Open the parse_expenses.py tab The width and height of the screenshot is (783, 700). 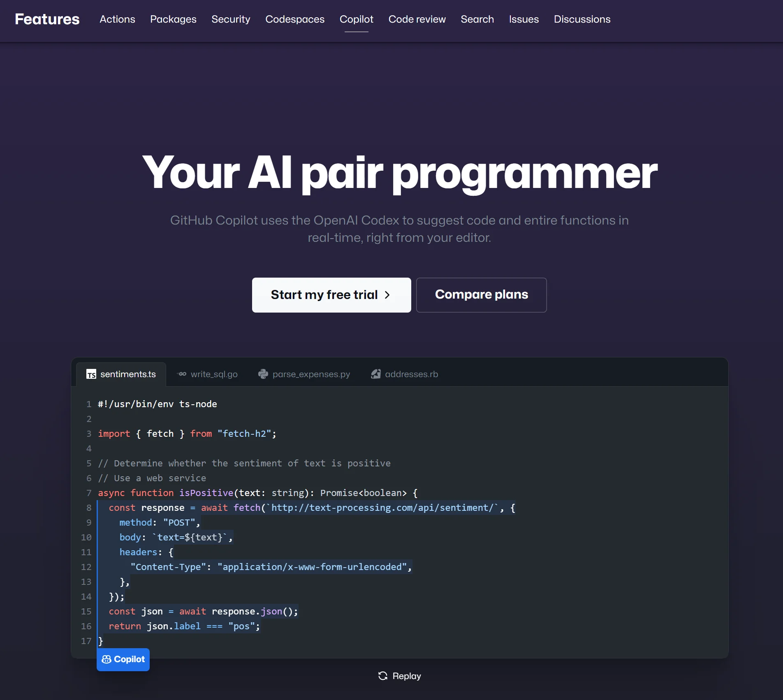pyautogui.click(x=311, y=374)
